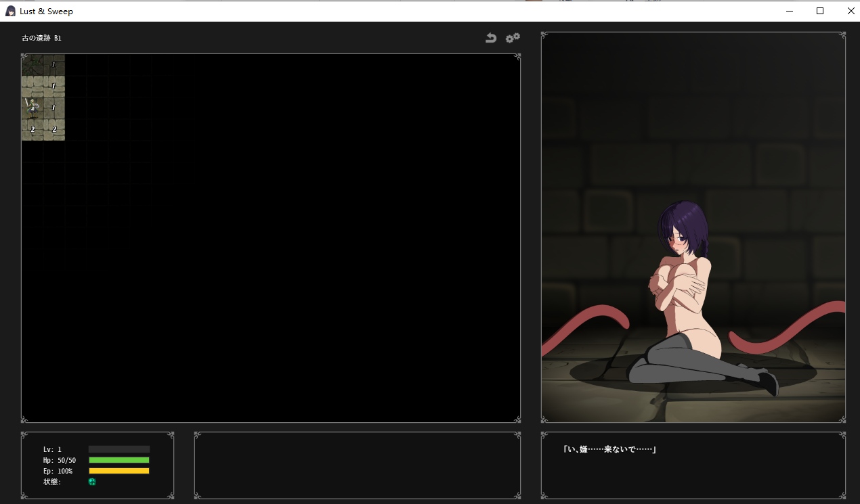860x504 pixels.
Task: Click the green status effect icon beside 状態
Action: (x=92, y=482)
